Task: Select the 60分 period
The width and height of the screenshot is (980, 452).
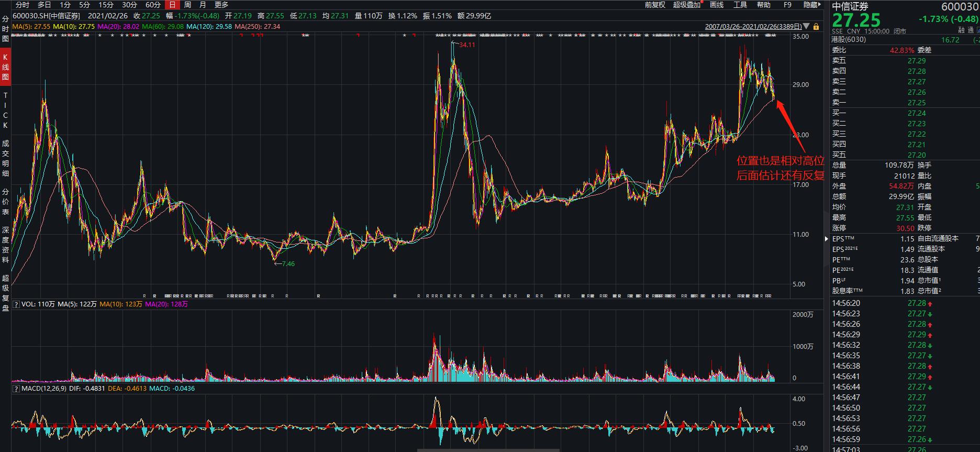Action: pyautogui.click(x=153, y=5)
